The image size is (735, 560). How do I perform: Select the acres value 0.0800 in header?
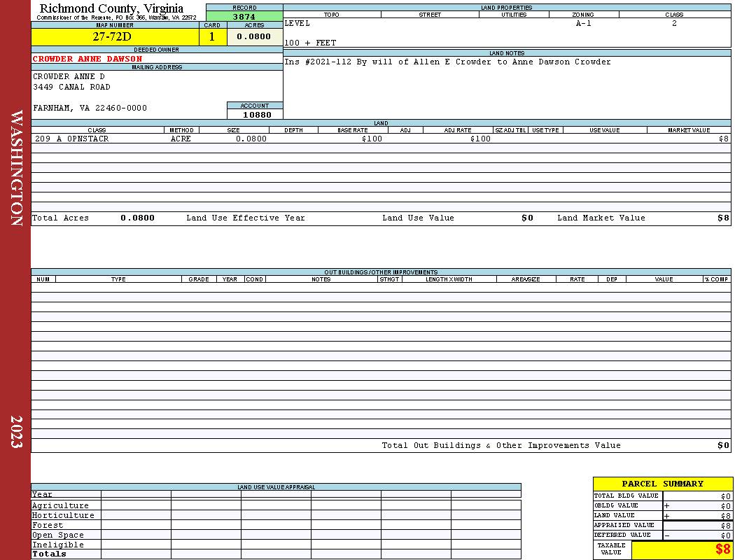[255, 37]
